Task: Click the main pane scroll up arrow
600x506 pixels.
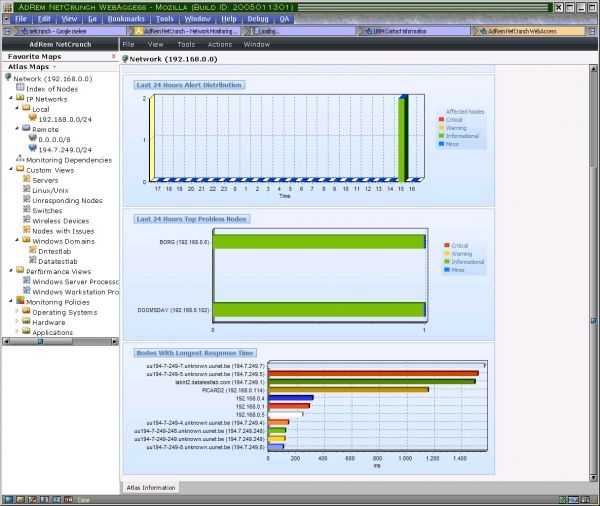Action: click(x=593, y=69)
